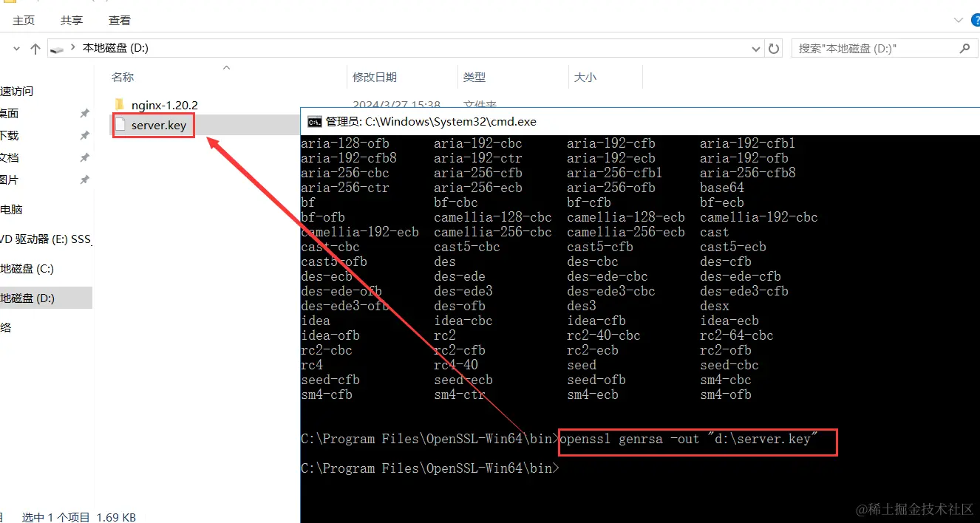Viewport: 980px width, 523px height.
Task: Click pin icon beside 文档
Action: click(84, 157)
